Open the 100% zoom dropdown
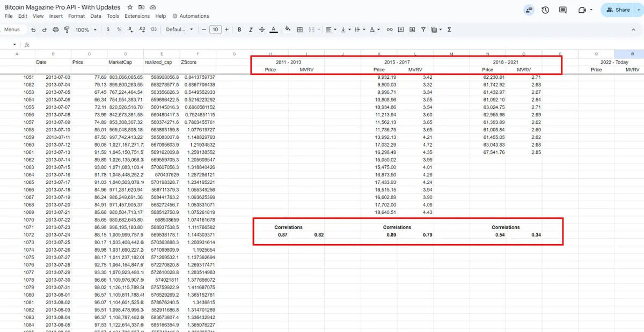This screenshot has height=332, width=644. [x=85, y=30]
